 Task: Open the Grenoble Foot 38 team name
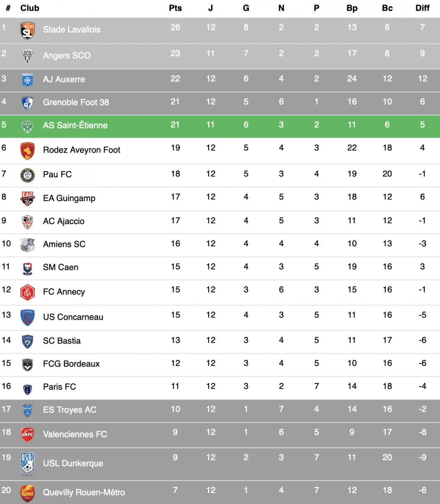click(x=76, y=102)
